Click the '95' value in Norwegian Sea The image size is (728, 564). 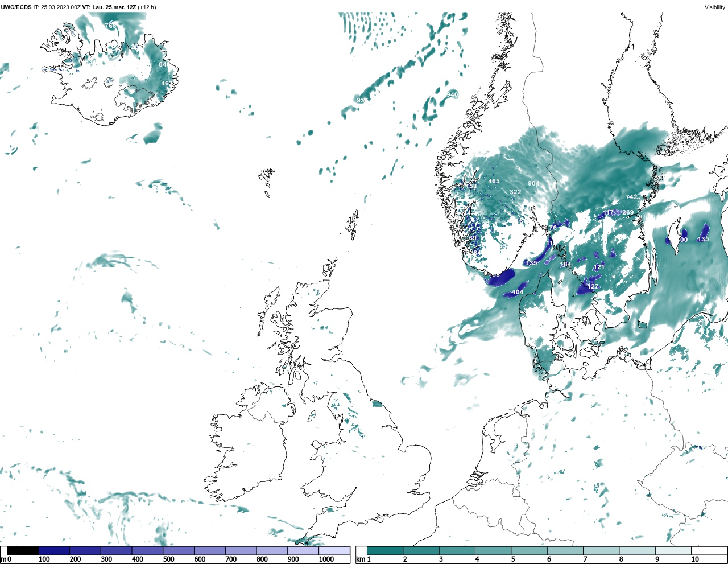(x=360, y=100)
